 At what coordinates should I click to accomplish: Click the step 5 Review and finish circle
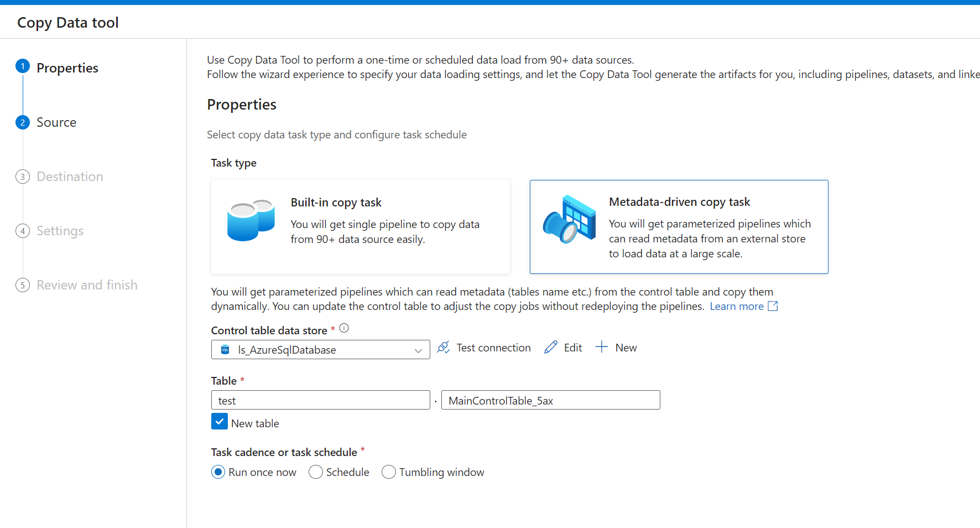tap(23, 284)
